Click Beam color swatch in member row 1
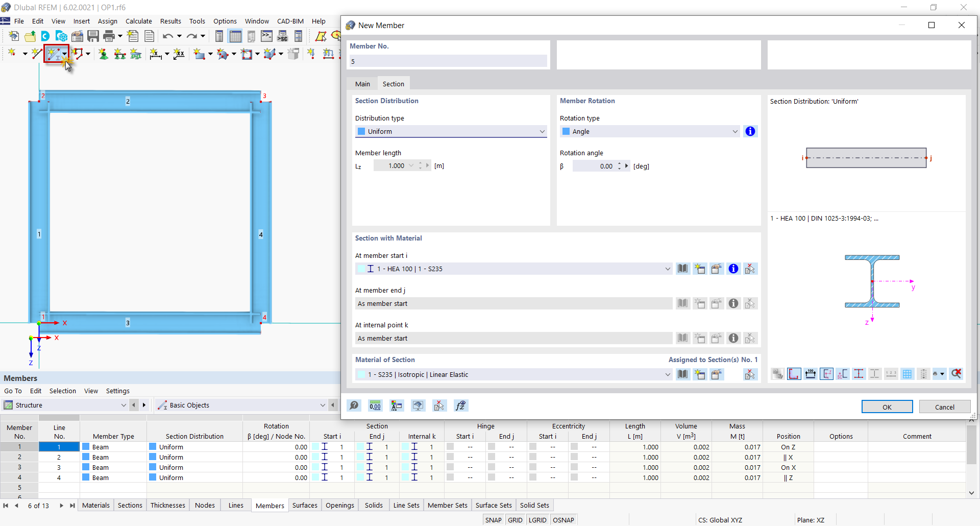This screenshot has width=980, height=526. 86,447
